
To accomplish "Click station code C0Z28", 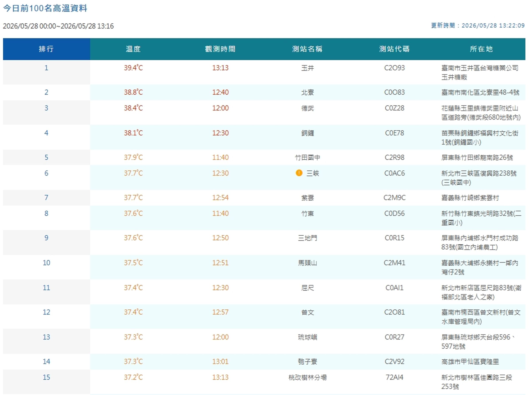I will [x=395, y=108].
